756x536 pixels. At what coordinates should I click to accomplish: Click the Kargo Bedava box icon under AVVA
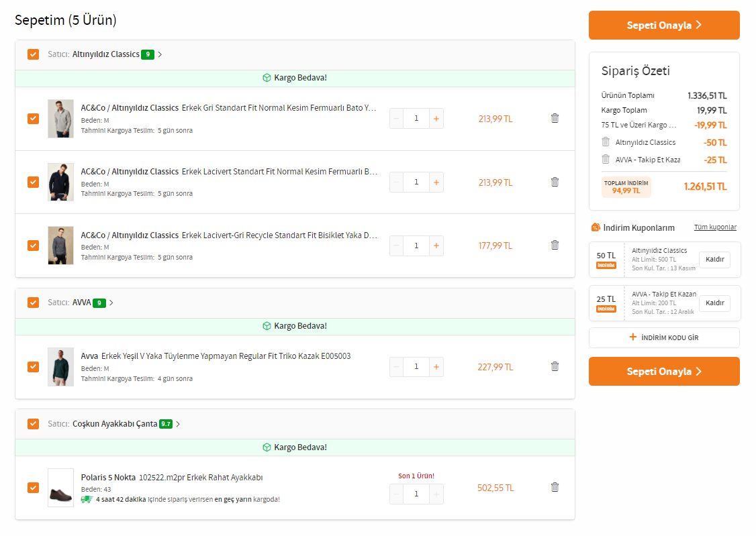[x=267, y=326]
